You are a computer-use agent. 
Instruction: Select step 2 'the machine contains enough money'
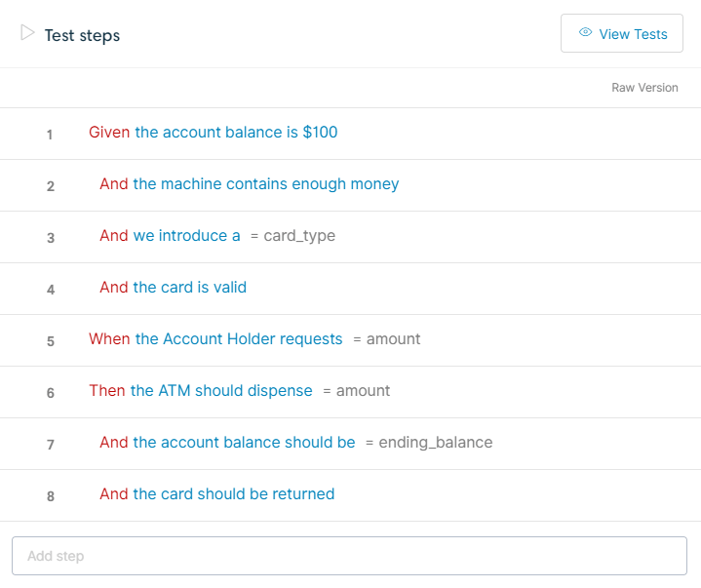(x=265, y=183)
